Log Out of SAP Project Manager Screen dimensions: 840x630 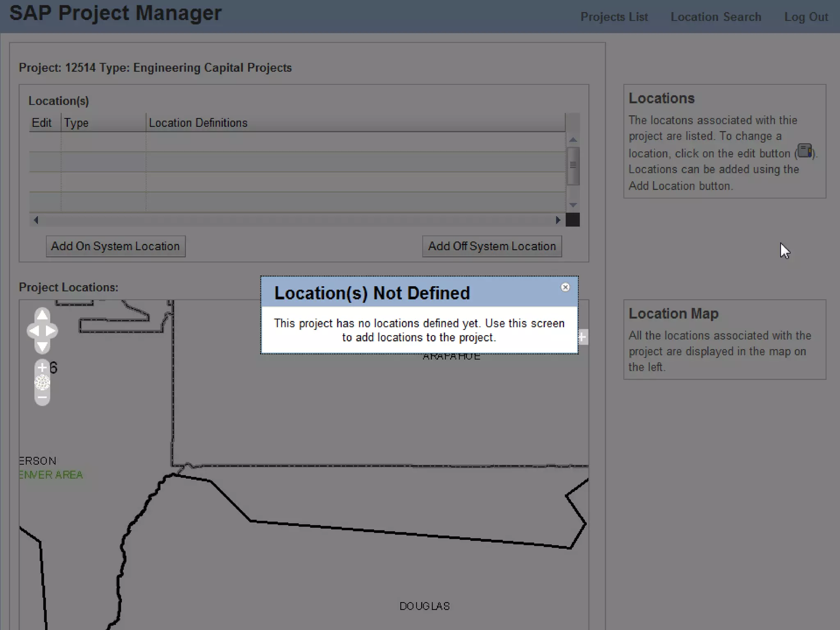point(806,17)
